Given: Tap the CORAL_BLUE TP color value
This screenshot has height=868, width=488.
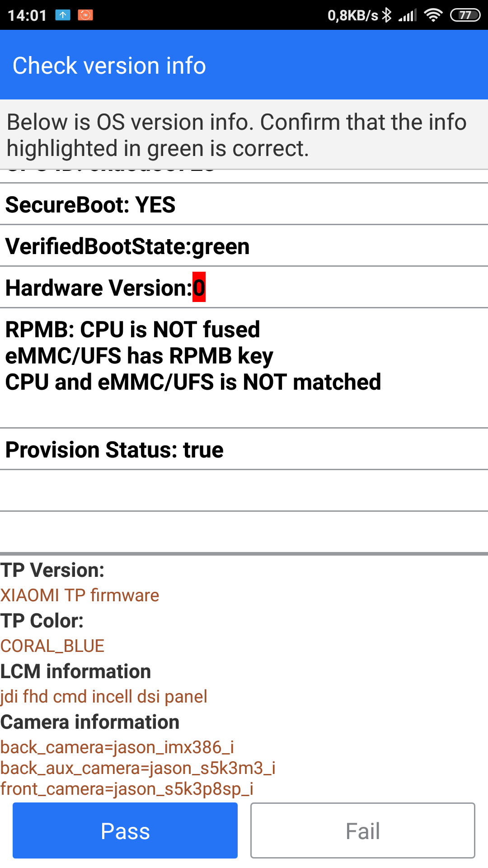Looking at the screenshot, I should 52,646.
